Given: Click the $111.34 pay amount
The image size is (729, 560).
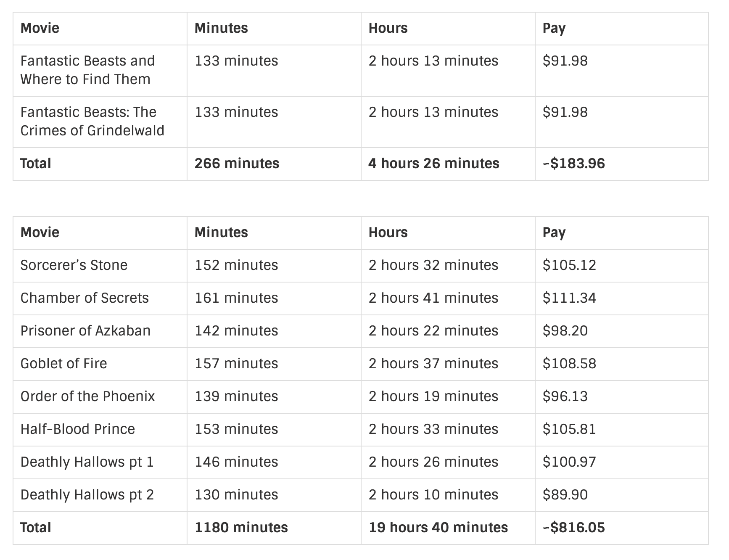Looking at the screenshot, I should coord(569,298).
